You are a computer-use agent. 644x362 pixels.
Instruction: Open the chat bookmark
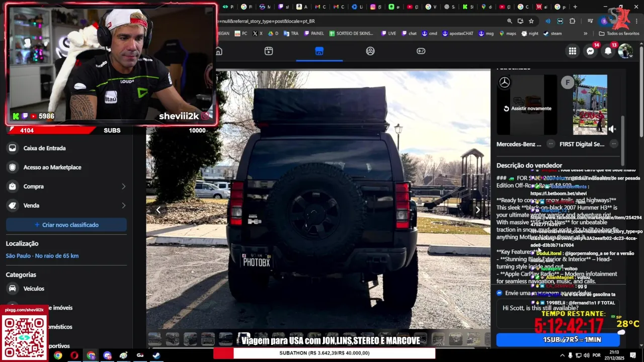tap(409, 34)
